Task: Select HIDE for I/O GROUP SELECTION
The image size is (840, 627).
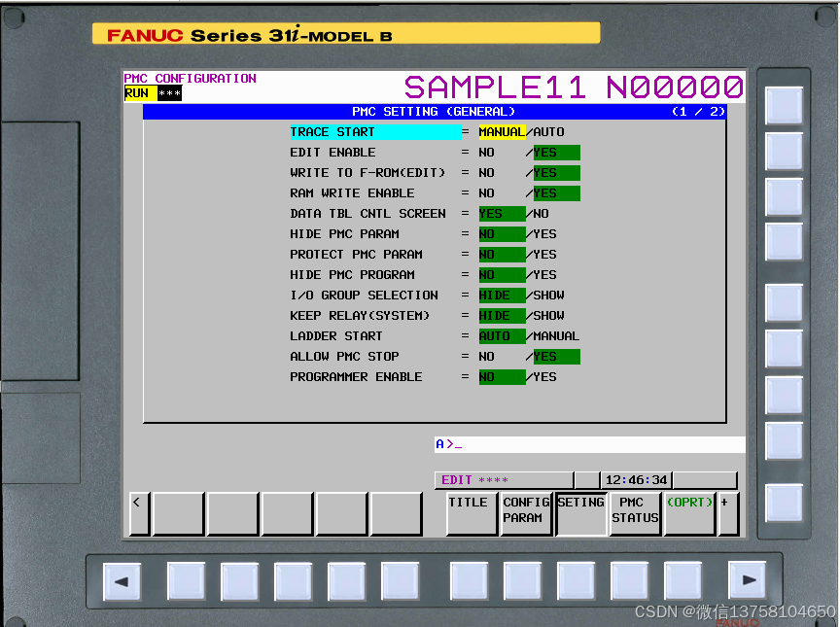Action: coord(502,295)
